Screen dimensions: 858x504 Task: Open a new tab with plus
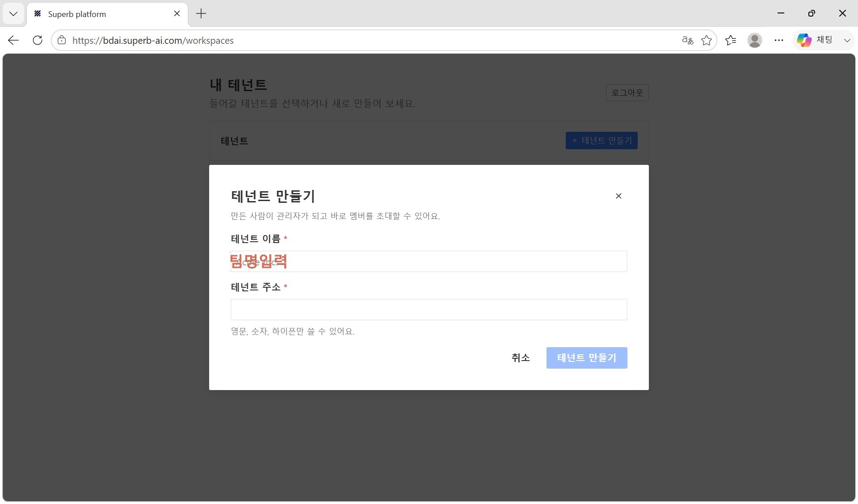[x=201, y=14]
